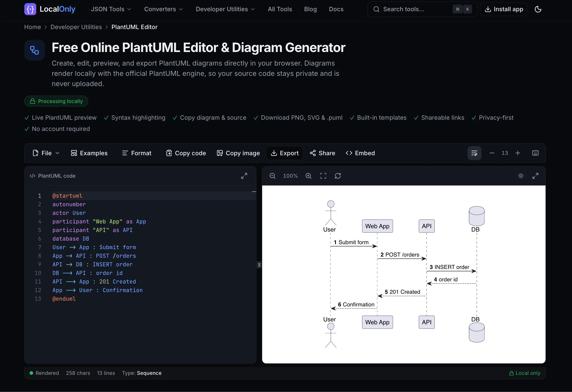Expand code editor to fullscreen

(x=244, y=176)
